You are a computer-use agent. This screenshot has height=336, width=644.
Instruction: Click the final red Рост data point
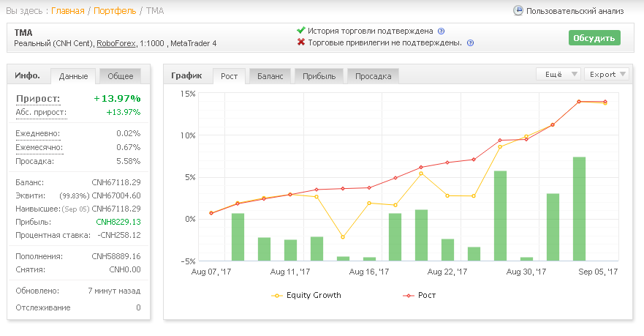pos(605,102)
